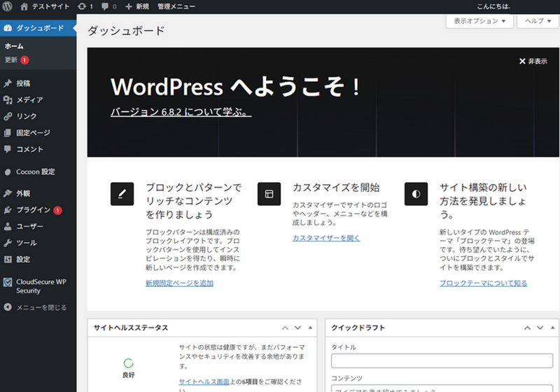
Task: Click the カスタマイザーを開く link
Action: click(326, 238)
